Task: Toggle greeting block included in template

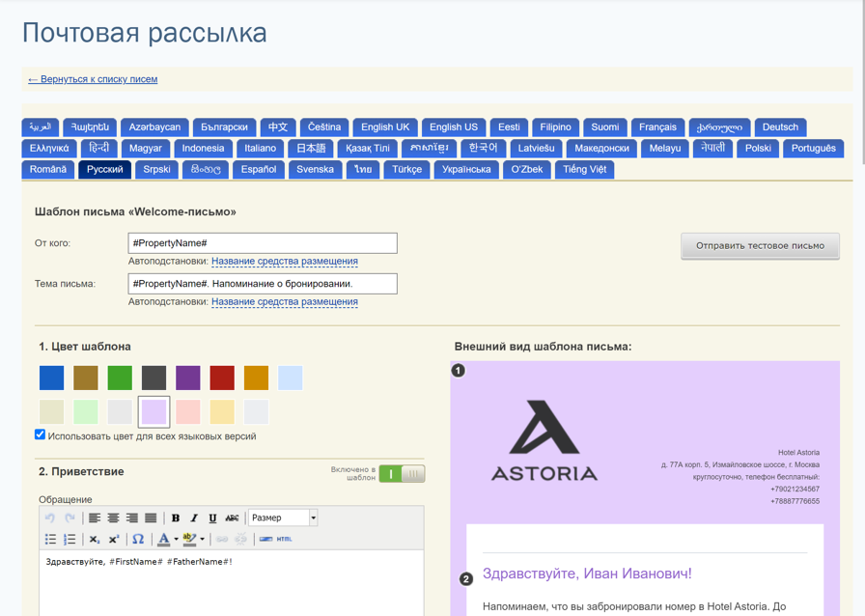Action: point(403,474)
